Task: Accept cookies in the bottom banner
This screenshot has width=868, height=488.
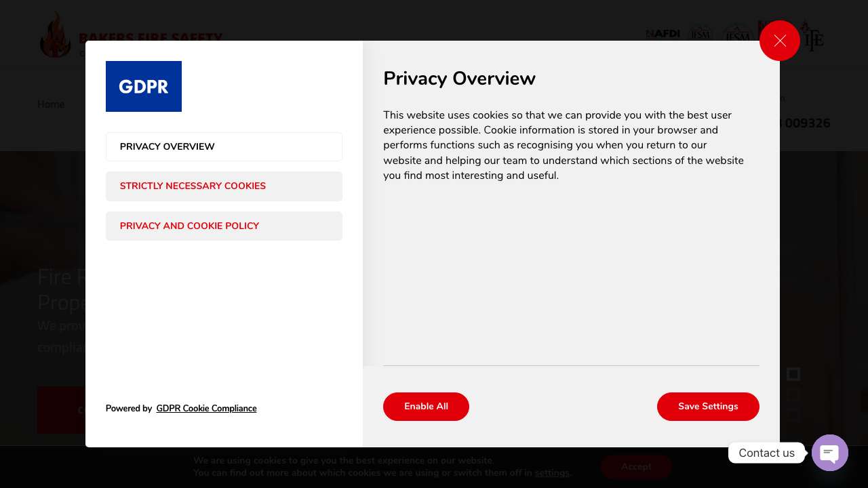Action: tap(635, 466)
